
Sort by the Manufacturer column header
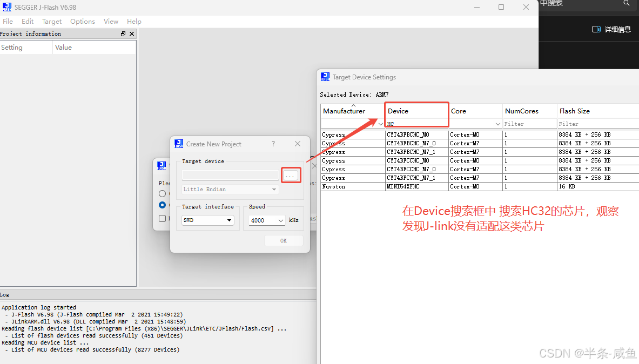353,111
